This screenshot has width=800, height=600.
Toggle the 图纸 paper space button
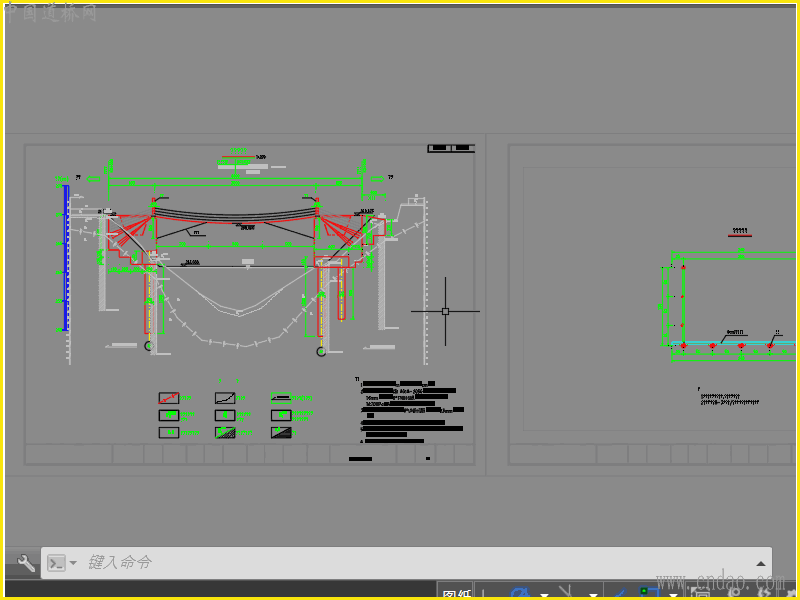click(x=456, y=593)
